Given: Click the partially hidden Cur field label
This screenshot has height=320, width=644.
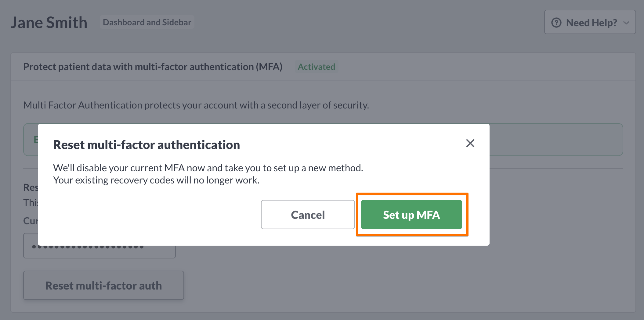Looking at the screenshot, I should [x=31, y=221].
